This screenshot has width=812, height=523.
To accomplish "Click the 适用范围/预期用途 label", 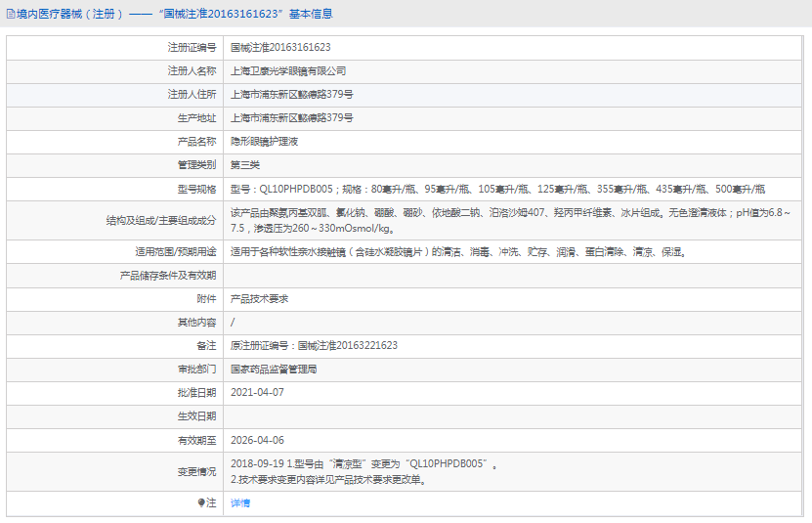I will (x=176, y=252).
